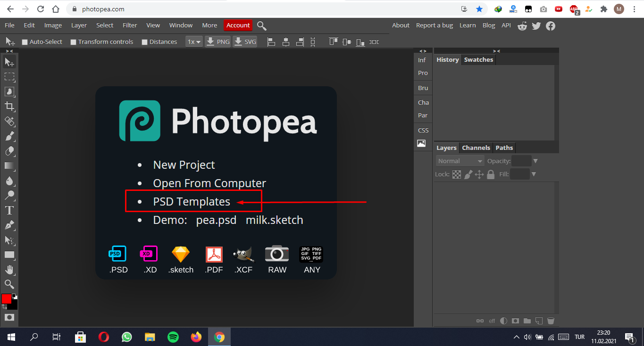The height and width of the screenshot is (346, 644).
Task: Select the Dodge tool
Action: pos(9,195)
